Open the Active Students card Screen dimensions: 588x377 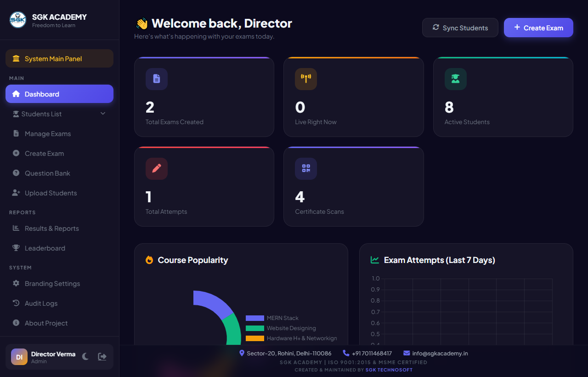(x=503, y=97)
